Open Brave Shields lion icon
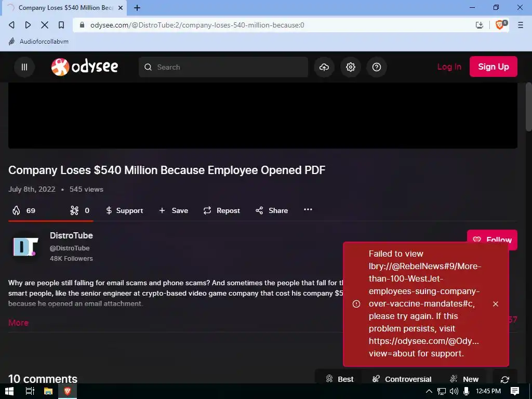 [501, 25]
